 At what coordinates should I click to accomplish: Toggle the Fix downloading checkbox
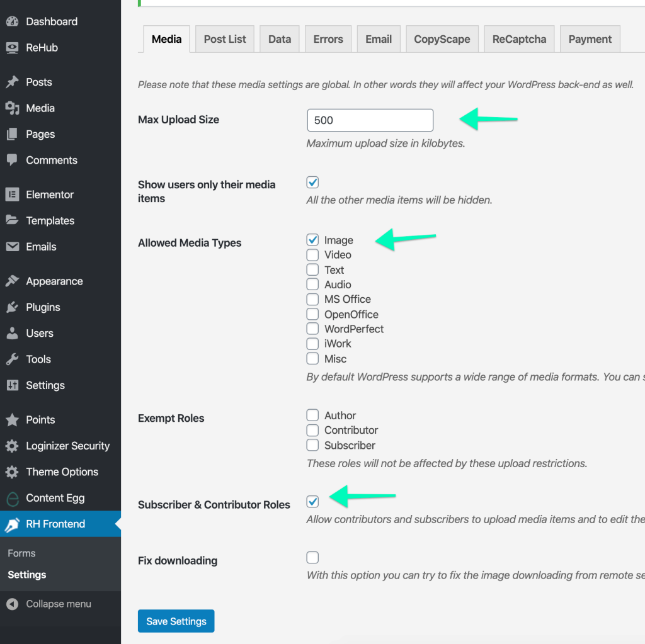click(312, 558)
